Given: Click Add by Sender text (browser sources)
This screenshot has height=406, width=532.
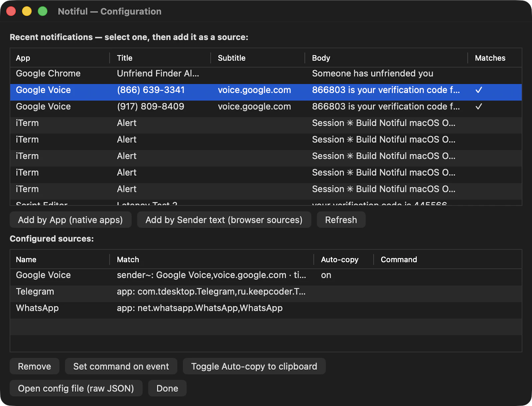Looking at the screenshot, I should (224, 220).
